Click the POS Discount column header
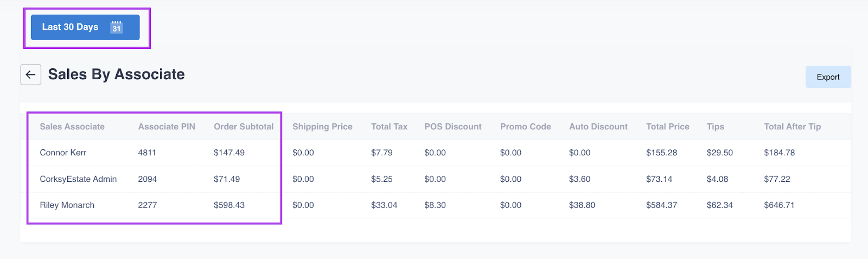The height and width of the screenshot is (259, 868). click(x=453, y=127)
